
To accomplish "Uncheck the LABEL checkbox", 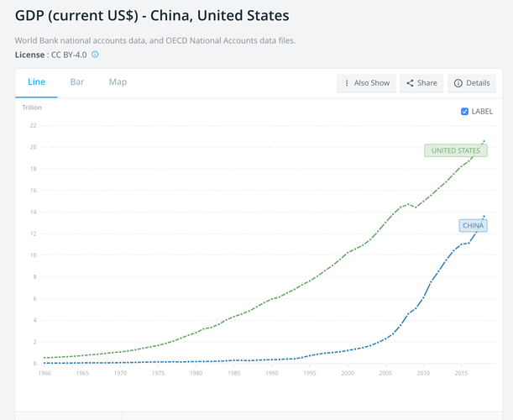I will tap(465, 111).
